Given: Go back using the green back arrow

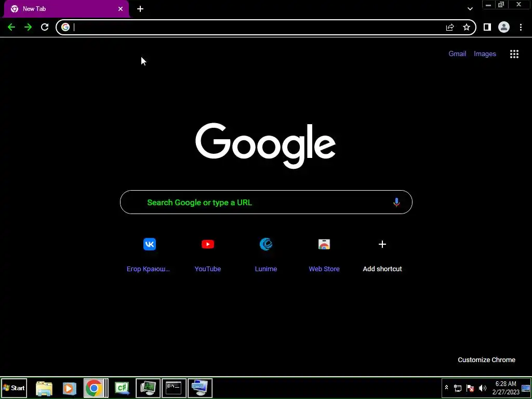Looking at the screenshot, I should click(11, 27).
